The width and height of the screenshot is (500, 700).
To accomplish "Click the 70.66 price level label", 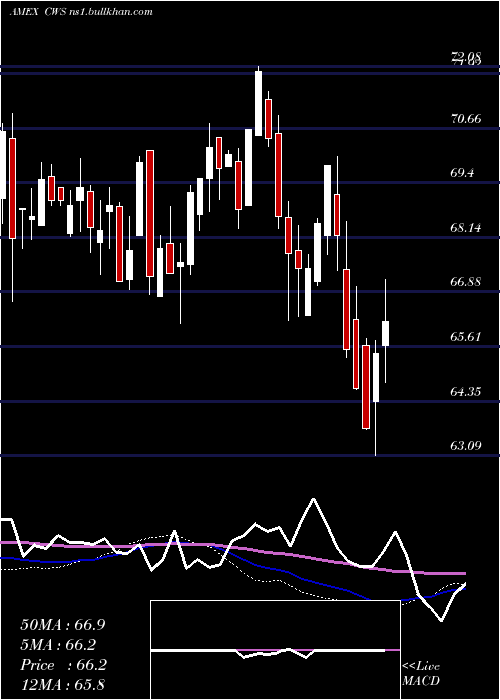I will (466, 119).
